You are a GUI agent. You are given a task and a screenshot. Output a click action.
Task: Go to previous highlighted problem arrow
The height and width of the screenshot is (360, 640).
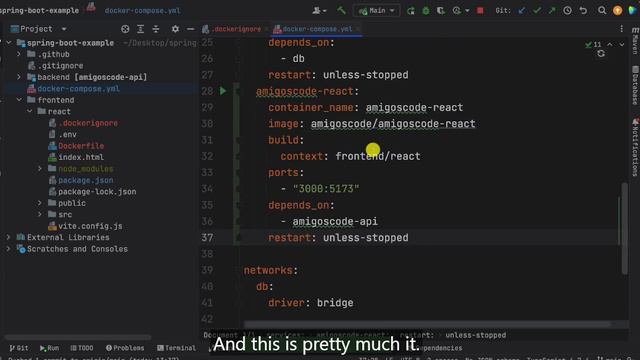click(610, 44)
